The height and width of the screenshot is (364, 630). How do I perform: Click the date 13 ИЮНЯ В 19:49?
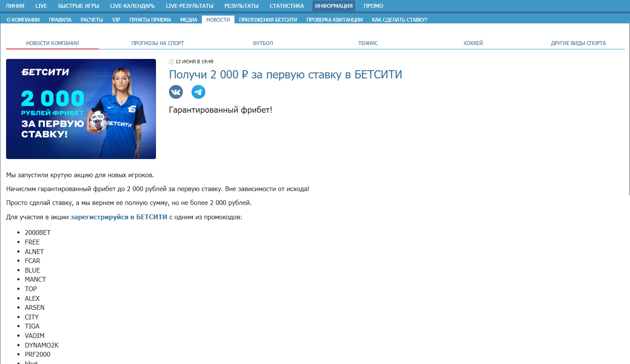194,62
